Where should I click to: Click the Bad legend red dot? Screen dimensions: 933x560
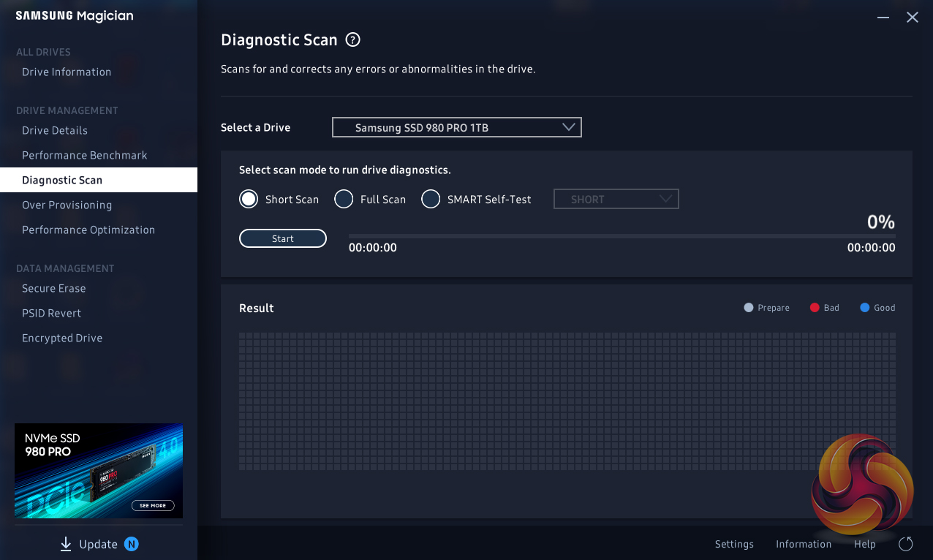(x=815, y=308)
